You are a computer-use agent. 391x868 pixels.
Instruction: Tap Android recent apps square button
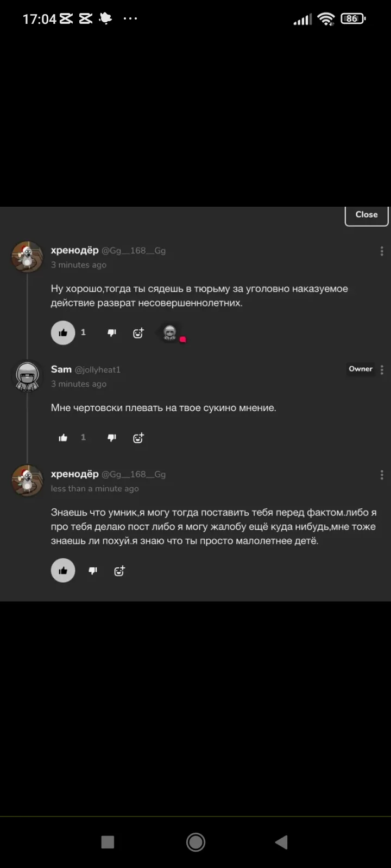coord(108,842)
